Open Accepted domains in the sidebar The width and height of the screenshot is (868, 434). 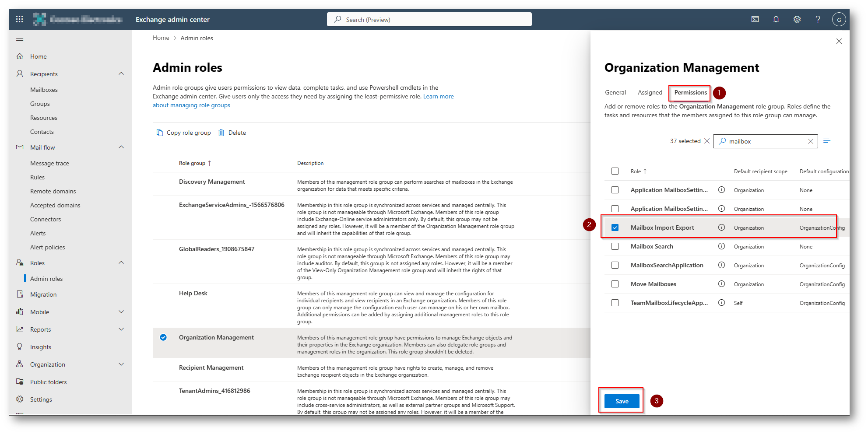pos(55,205)
